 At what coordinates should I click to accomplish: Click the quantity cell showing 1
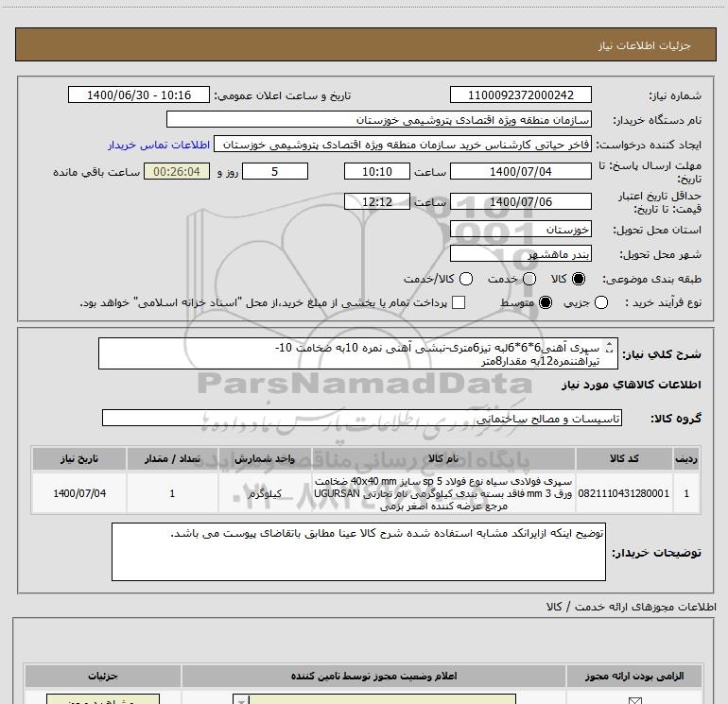pyautogui.click(x=172, y=493)
